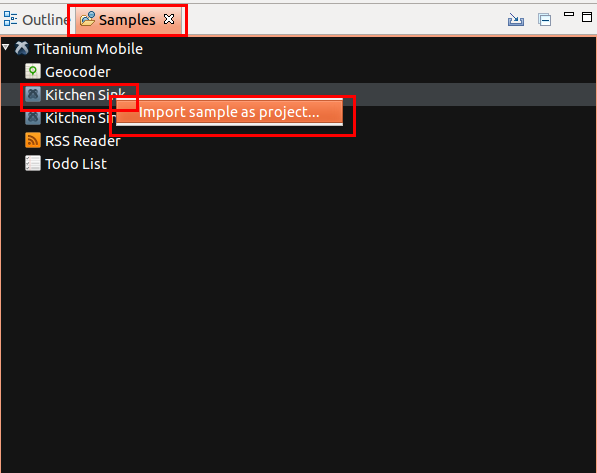Select the Todo List sample label
Screen dimensions: 597x473
76,164
